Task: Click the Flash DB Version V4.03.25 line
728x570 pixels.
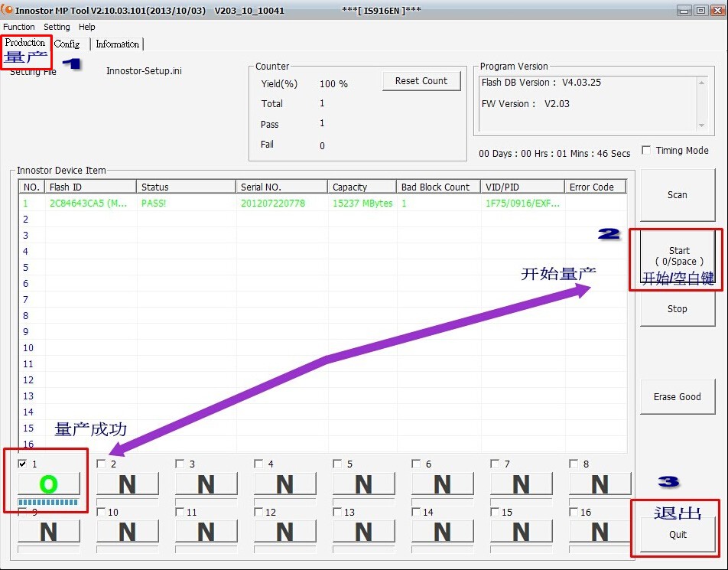Action: pos(541,83)
